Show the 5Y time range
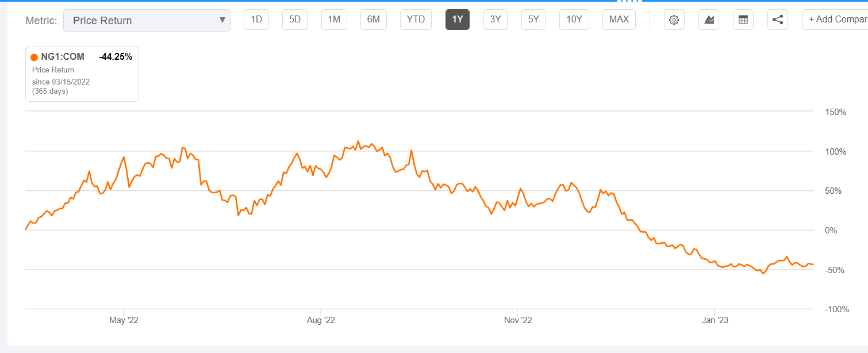Viewport: 868px width, 353px height. (x=533, y=20)
